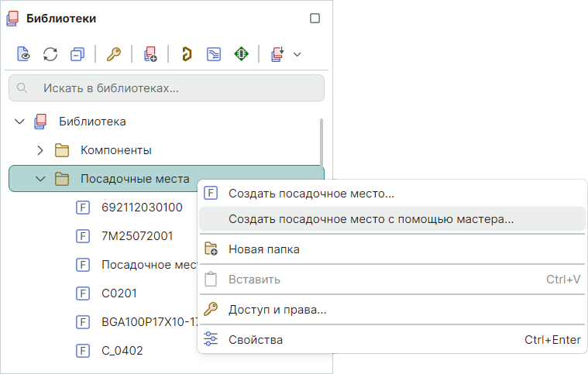Click the green chip component toolbar icon
The height and width of the screenshot is (374, 588).
[241, 54]
